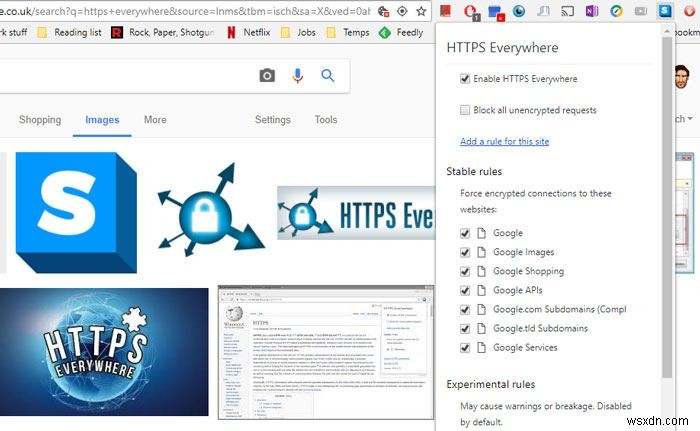Image resolution: width=700 pixels, height=431 pixels.
Task: Uncheck the Google APIs rule checkbox
Action: point(465,291)
